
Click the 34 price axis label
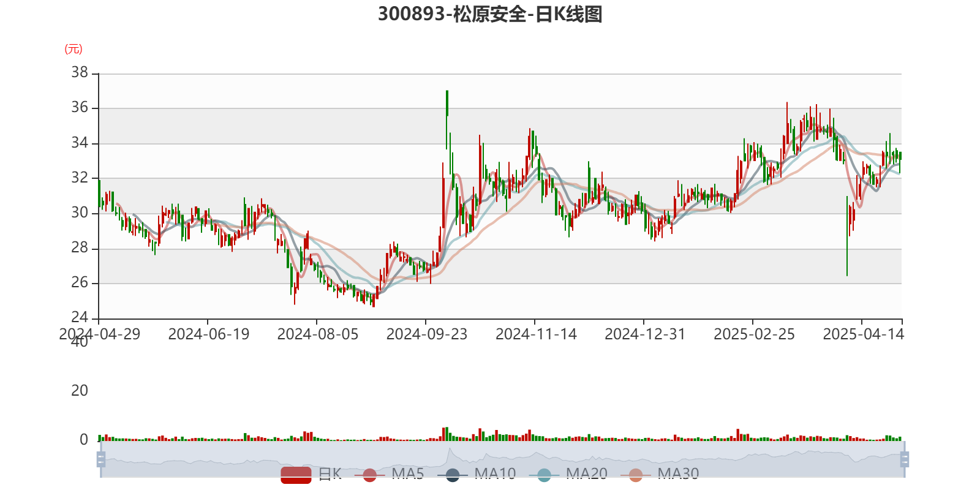[80, 143]
